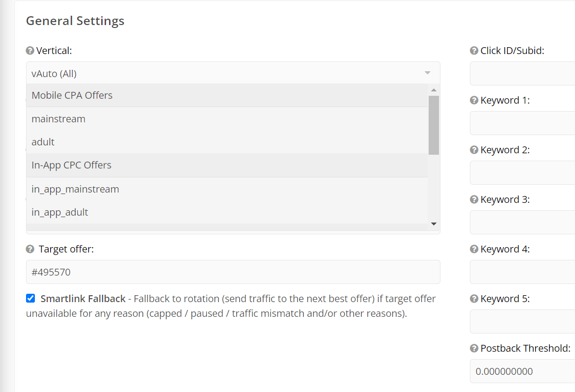
Task: Select the adult vertical option
Action: pos(227,142)
